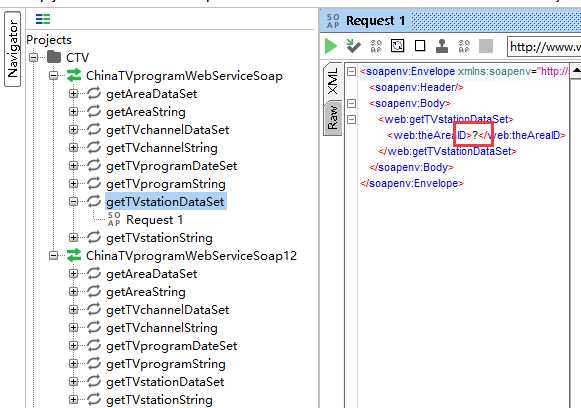Switch to the Raw view tab
The image size is (581, 408).
[x=333, y=118]
